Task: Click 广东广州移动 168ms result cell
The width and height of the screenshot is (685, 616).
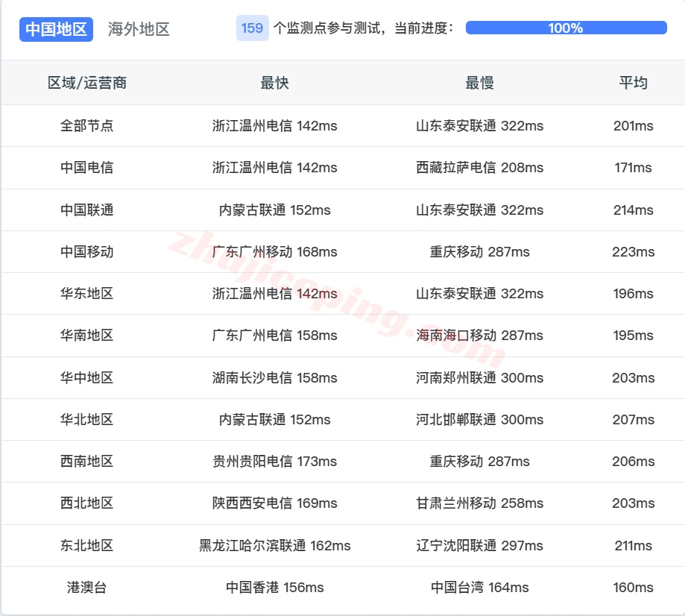Action: coord(274,252)
